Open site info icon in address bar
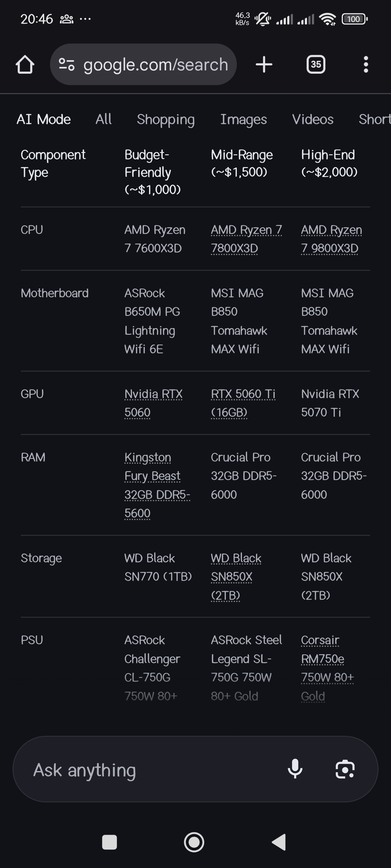Viewport: 391px width, 868px height. click(x=66, y=64)
